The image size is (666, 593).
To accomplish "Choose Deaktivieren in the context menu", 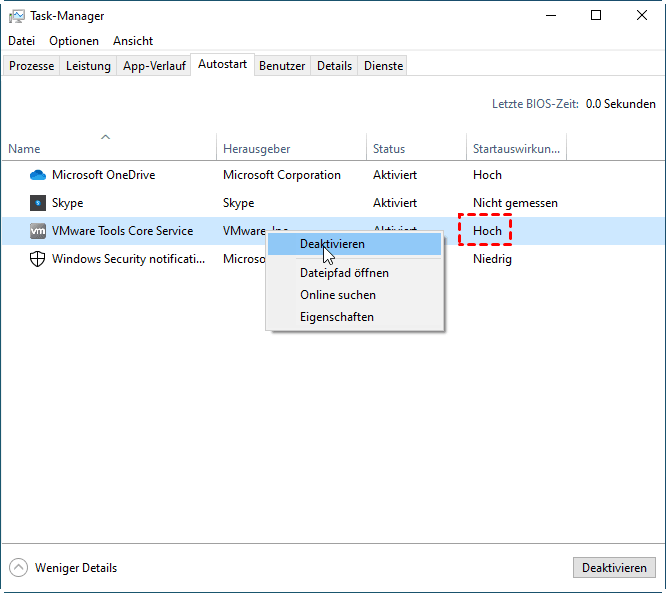I will 354,244.
